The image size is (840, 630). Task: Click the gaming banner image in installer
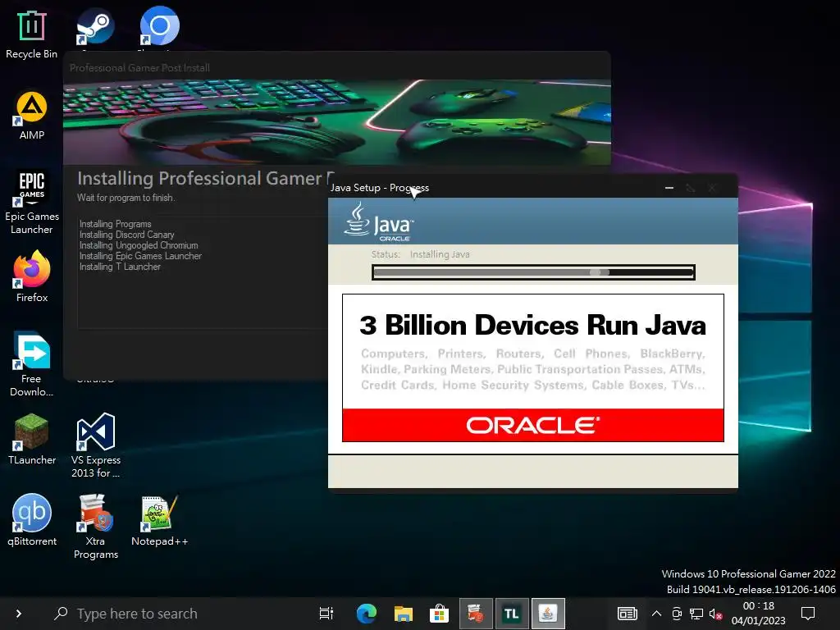click(x=337, y=122)
